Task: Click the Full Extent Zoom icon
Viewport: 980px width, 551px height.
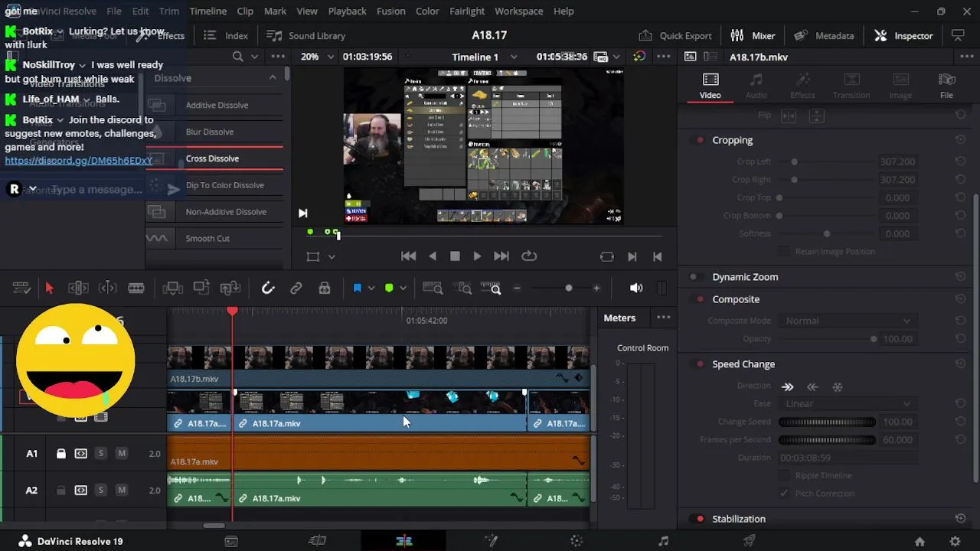Action: pyautogui.click(x=433, y=288)
